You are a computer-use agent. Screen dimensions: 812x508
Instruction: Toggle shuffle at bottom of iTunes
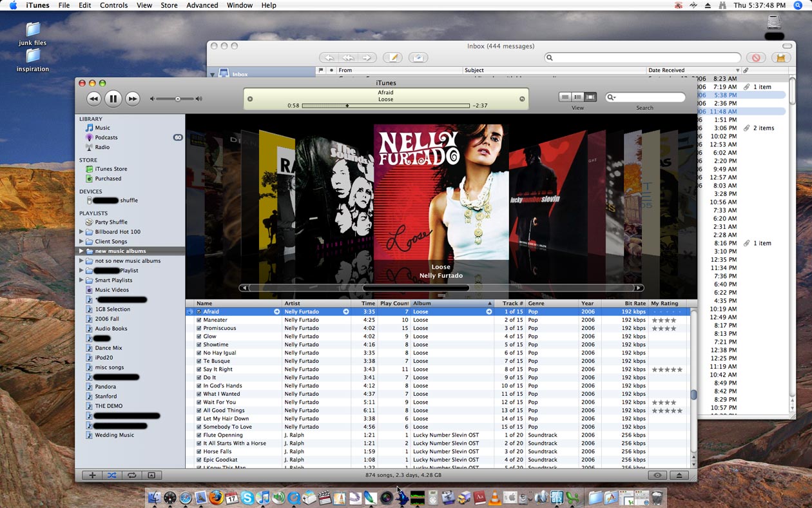[111, 475]
